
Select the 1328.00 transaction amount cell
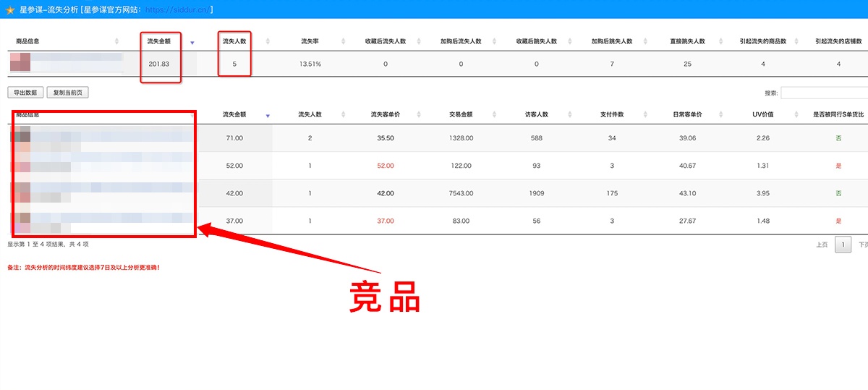(x=461, y=138)
